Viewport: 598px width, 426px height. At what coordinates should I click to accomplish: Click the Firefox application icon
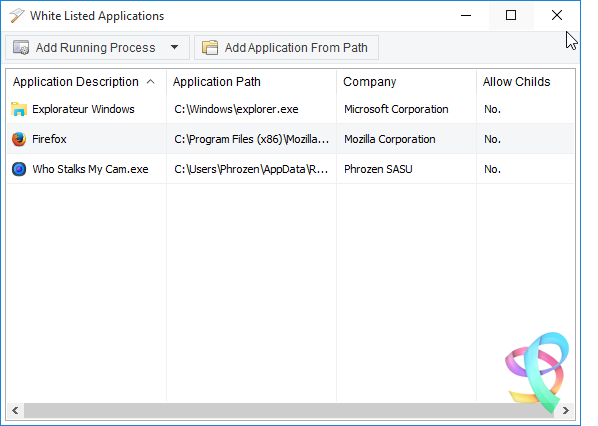click(19, 139)
